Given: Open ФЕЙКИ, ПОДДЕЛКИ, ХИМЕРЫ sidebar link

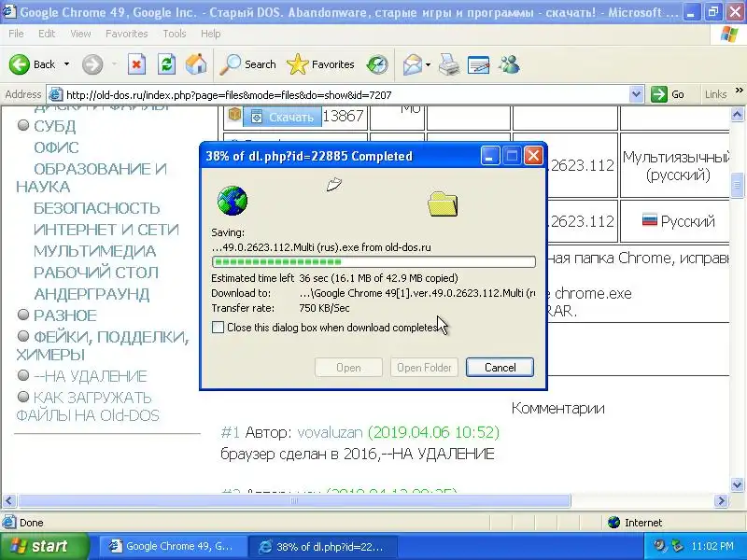Looking at the screenshot, I should point(103,345).
